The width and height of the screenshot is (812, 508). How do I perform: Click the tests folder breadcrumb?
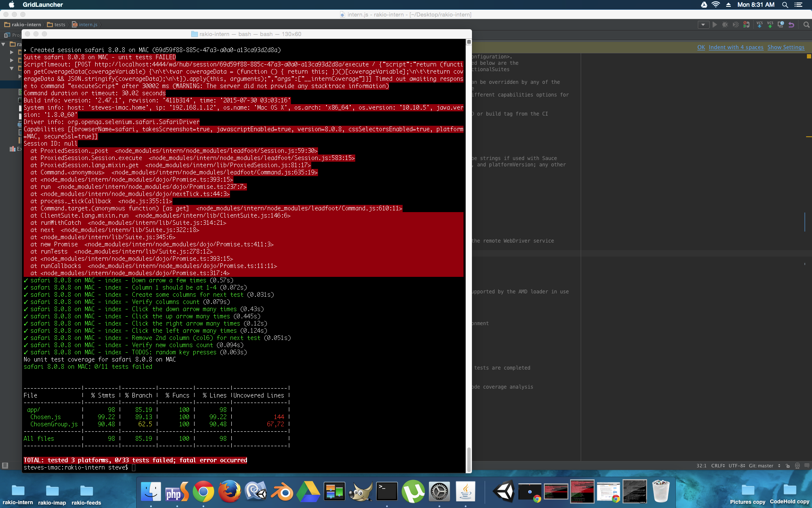click(x=56, y=25)
